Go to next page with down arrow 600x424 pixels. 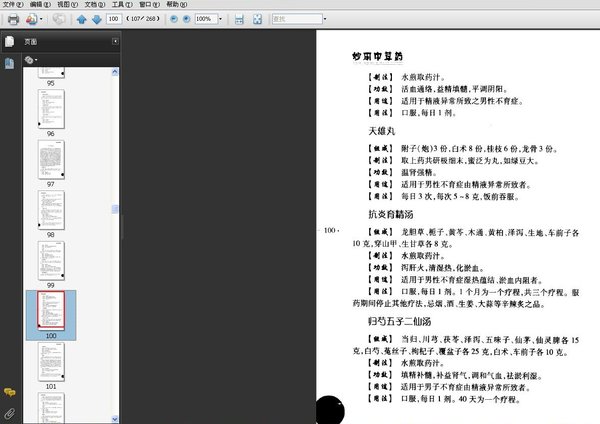click(95, 19)
